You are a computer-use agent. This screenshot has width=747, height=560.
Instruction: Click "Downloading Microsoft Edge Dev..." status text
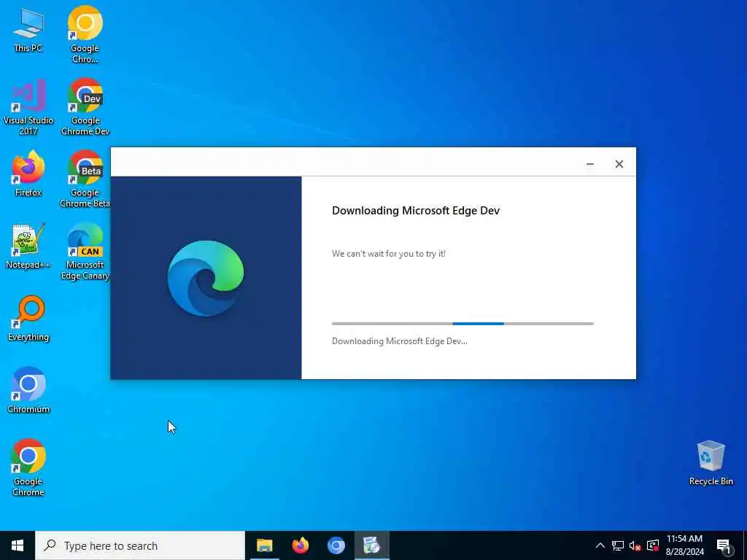(399, 341)
